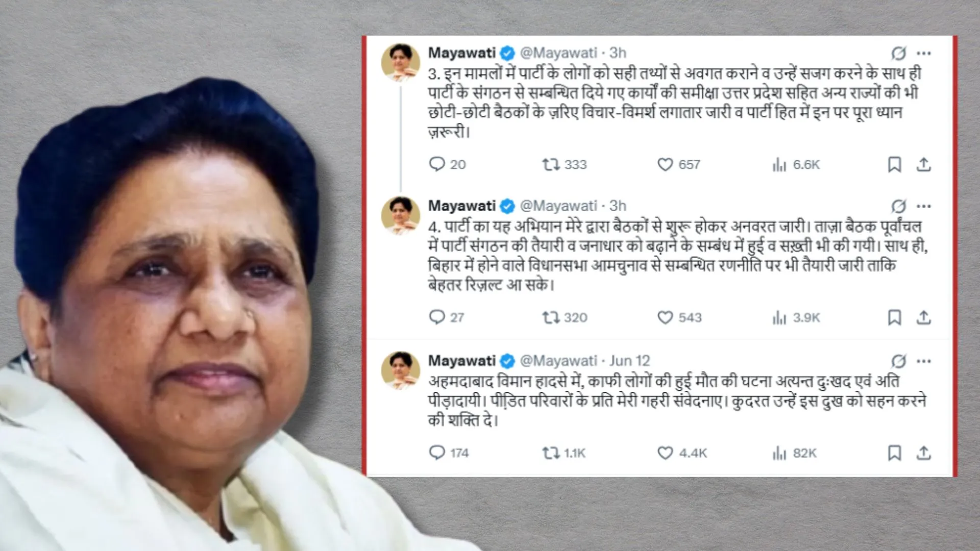The height and width of the screenshot is (551, 980).
Task: Click Mayawati avatar on the first tweet
Action: pos(401,62)
